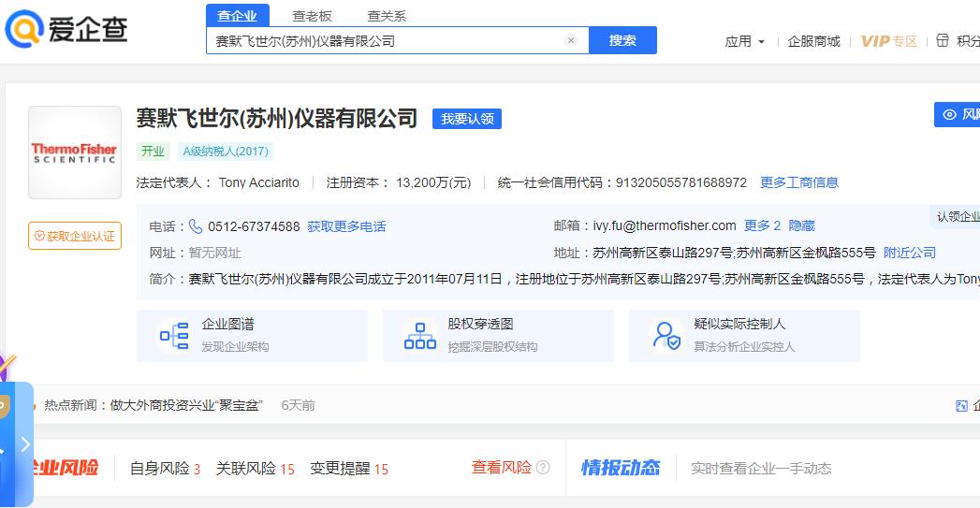The width and height of the screenshot is (980, 508).
Task: Open 附近公司 link
Action: [x=910, y=253]
